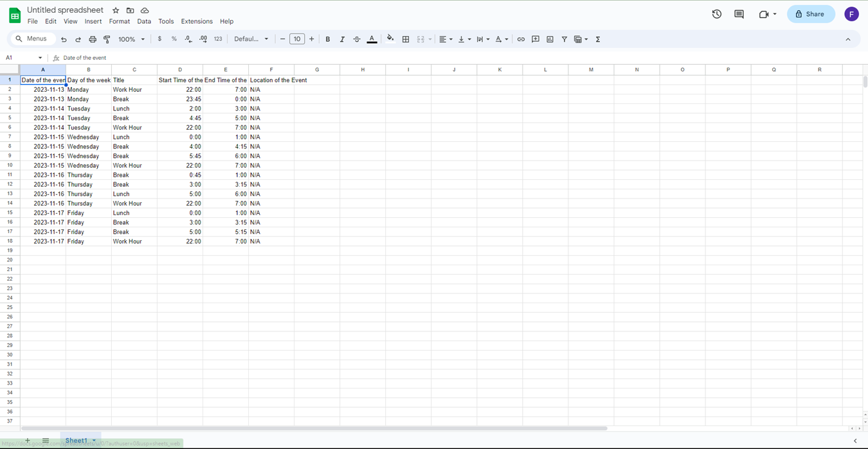
Task: Increase decimal places icon
Action: pyautogui.click(x=203, y=39)
